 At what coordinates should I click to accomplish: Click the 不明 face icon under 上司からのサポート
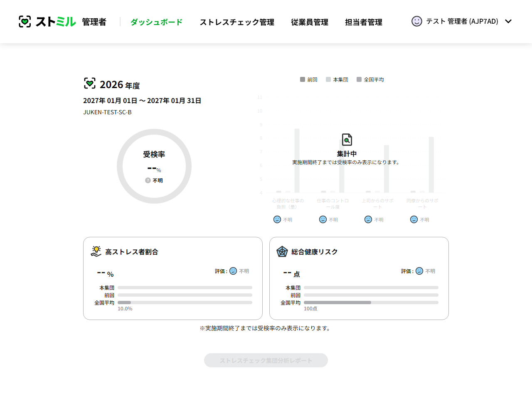(x=368, y=219)
